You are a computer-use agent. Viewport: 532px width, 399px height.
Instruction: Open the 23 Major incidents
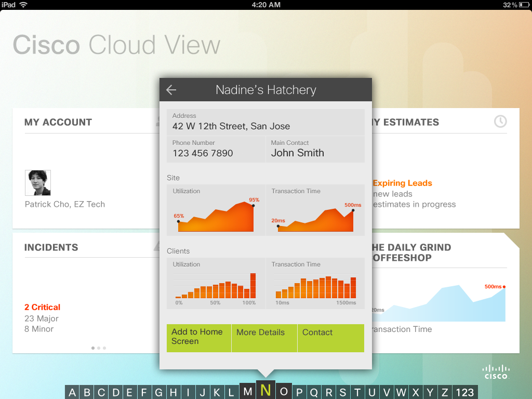point(42,318)
